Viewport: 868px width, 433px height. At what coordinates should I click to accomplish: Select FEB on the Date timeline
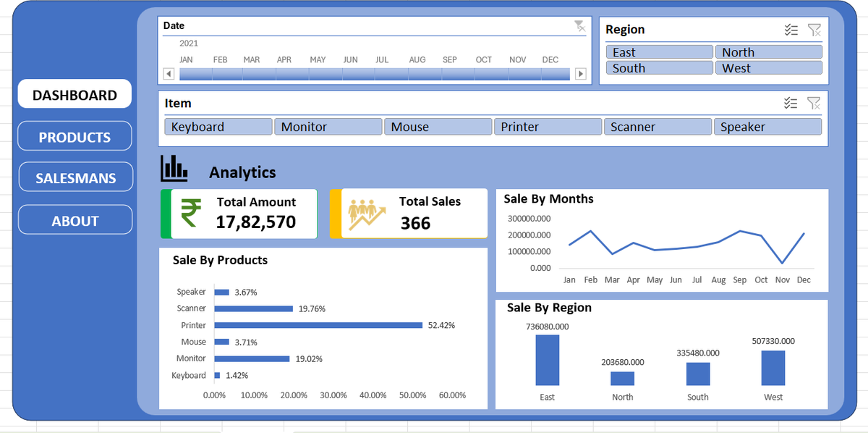click(x=229, y=74)
